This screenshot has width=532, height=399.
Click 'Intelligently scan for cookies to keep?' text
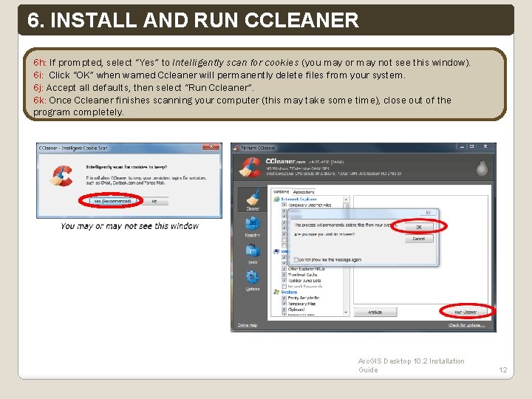coord(126,167)
